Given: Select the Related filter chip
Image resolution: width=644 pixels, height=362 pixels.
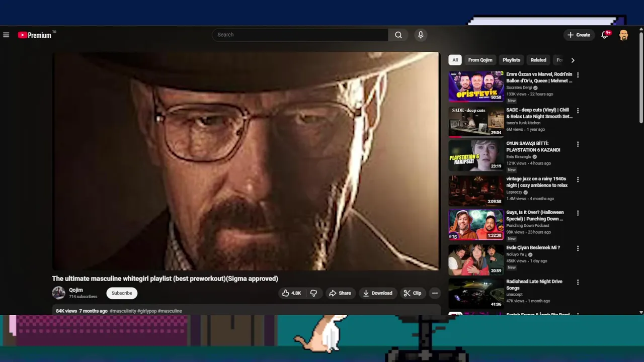Looking at the screenshot, I should [x=538, y=60].
